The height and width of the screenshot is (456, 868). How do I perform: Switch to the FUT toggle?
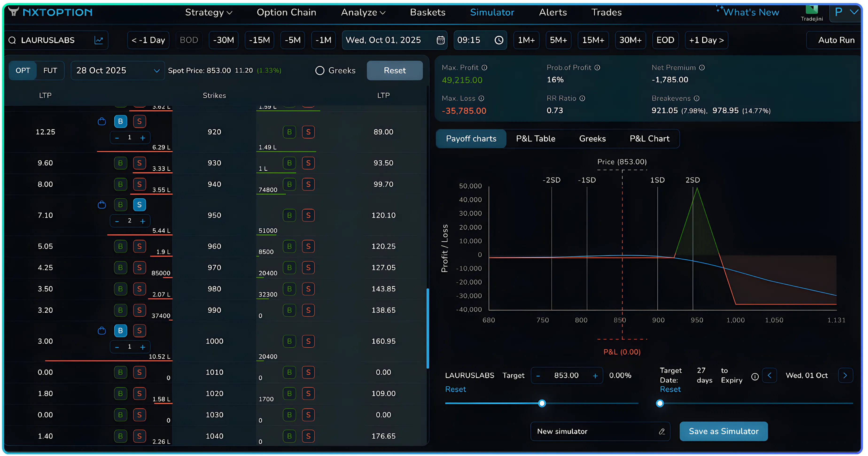(50, 71)
